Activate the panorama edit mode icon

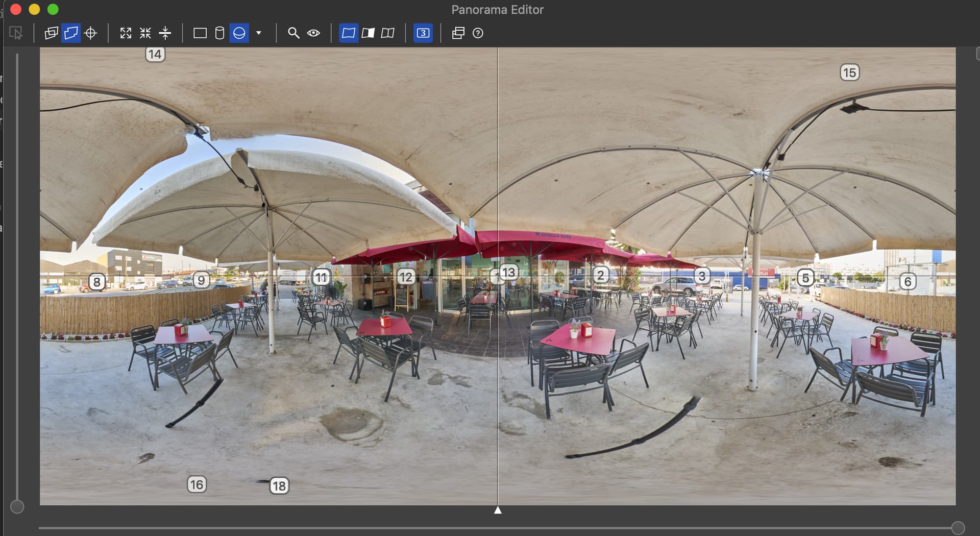[71, 33]
